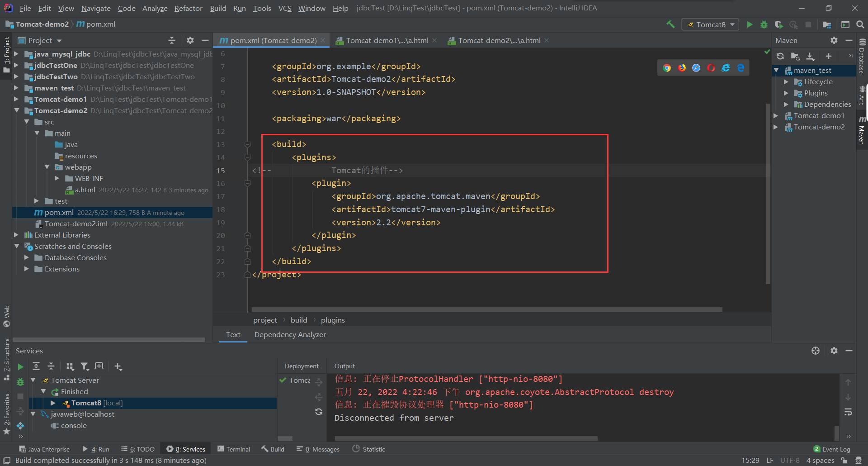Image resolution: width=868 pixels, height=466 pixels.
Task: Toggle the Database side tool window
Action: (x=862, y=57)
